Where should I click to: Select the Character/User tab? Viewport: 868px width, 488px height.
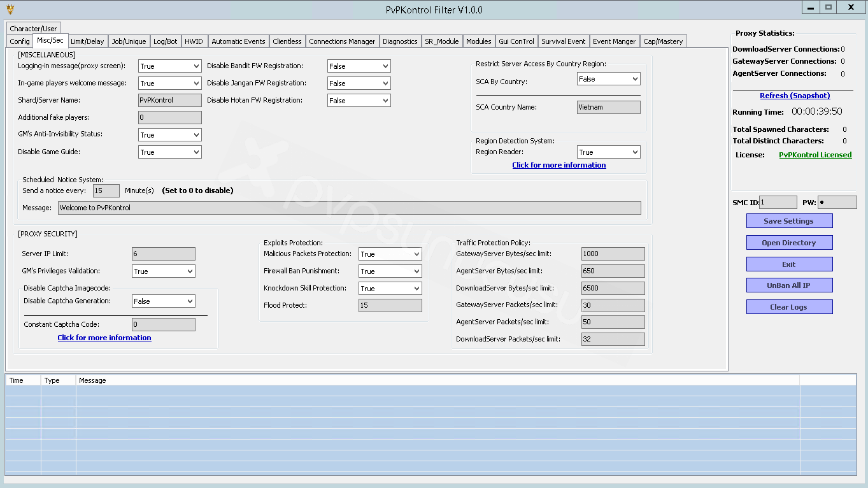coord(34,29)
